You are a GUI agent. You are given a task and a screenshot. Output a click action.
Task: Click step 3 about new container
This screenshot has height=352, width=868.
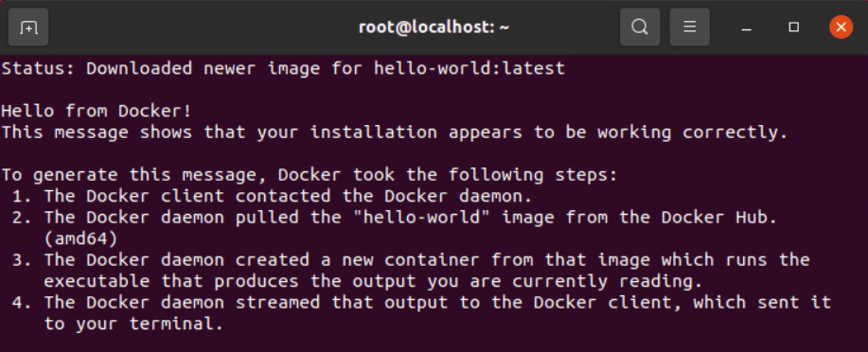coord(411,260)
